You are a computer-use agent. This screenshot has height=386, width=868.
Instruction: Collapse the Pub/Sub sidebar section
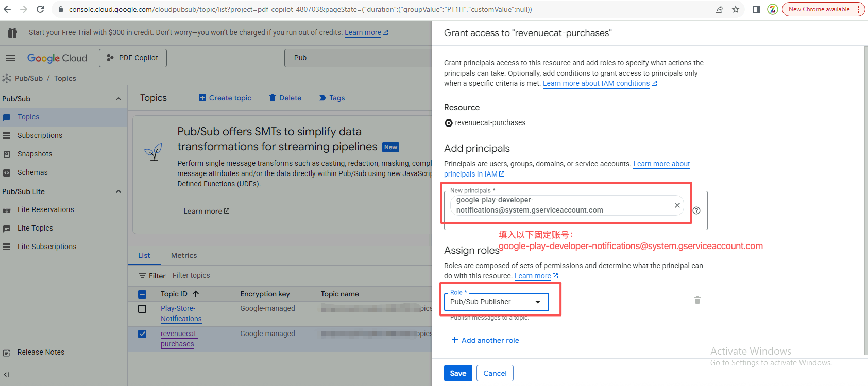pos(118,99)
